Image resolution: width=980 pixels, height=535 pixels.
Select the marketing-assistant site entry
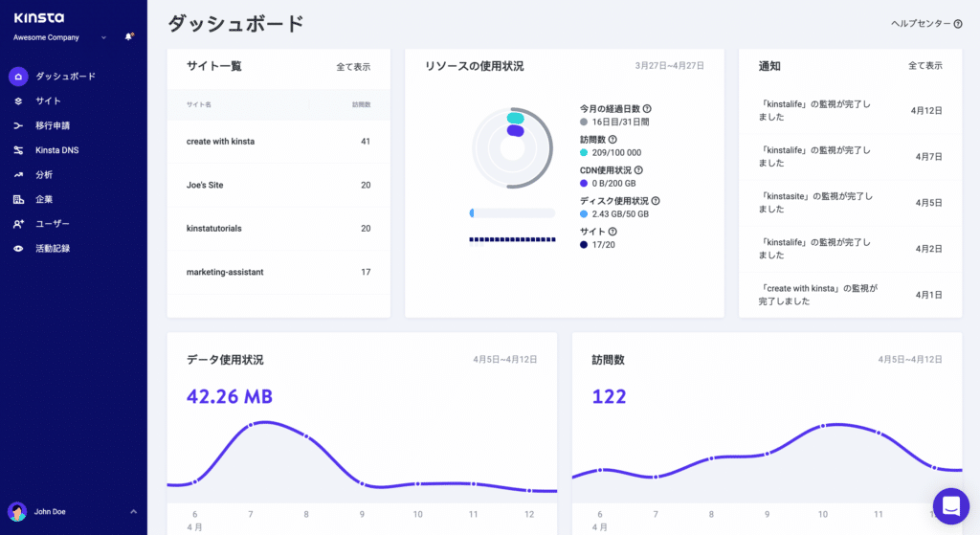[225, 272]
